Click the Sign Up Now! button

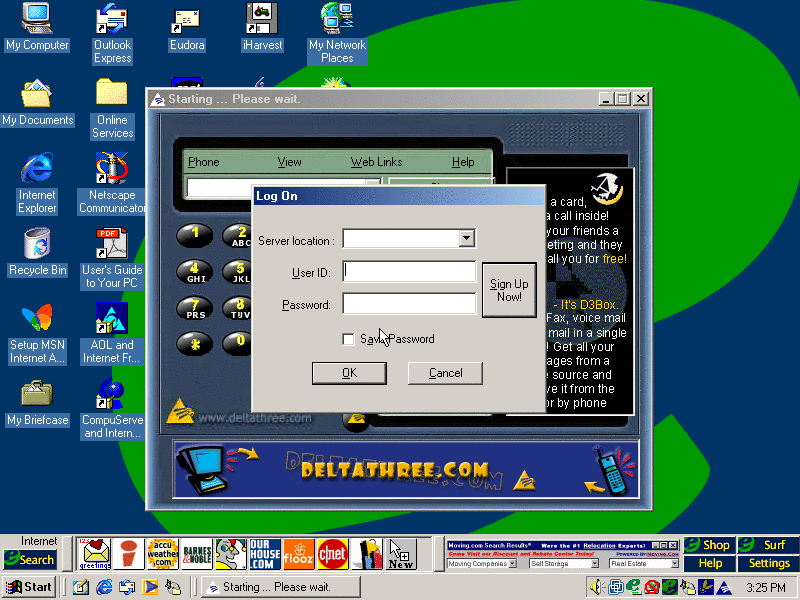(509, 290)
